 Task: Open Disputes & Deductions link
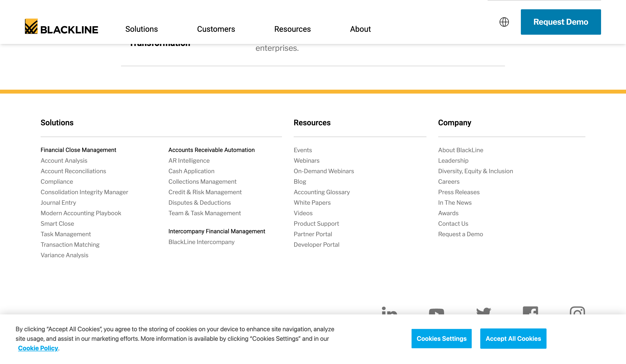(200, 203)
